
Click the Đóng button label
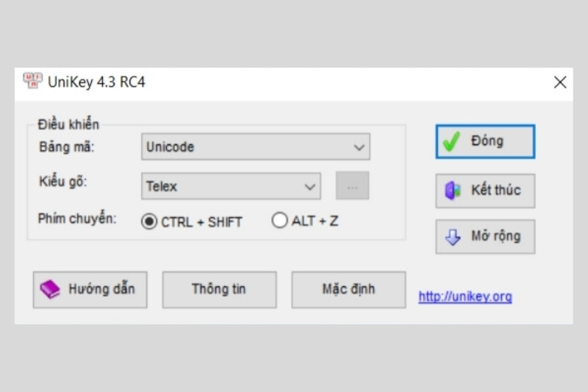[487, 141]
